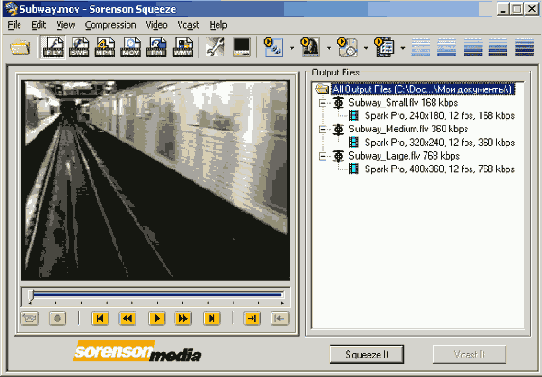Jump to start of video clip
This screenshot has width=542, height=377.
tap(100, 318)
